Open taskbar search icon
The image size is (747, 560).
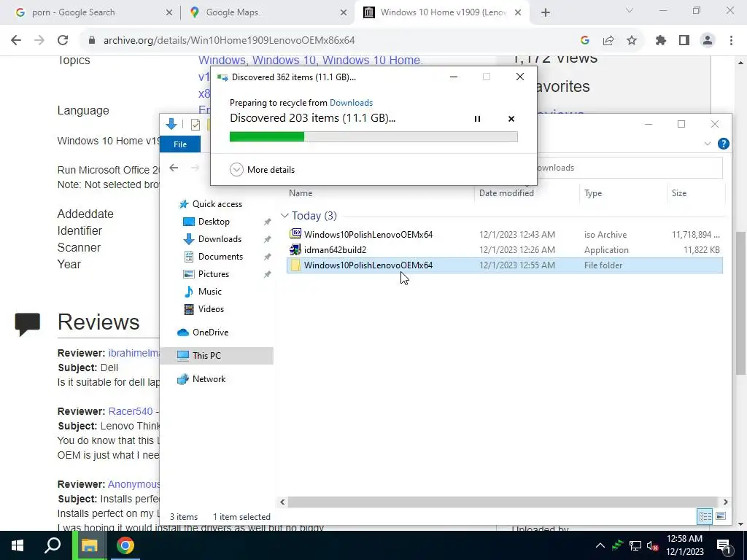pos(53,545)
